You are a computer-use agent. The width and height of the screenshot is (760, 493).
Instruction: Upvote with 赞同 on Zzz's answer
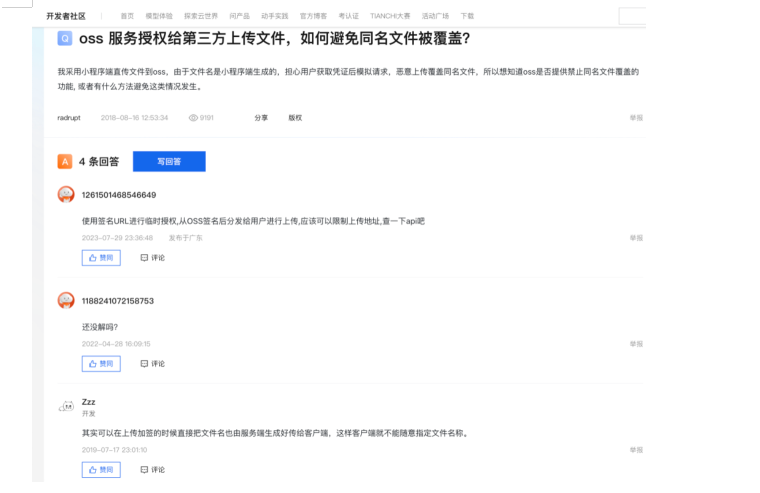tap(101, 470)
